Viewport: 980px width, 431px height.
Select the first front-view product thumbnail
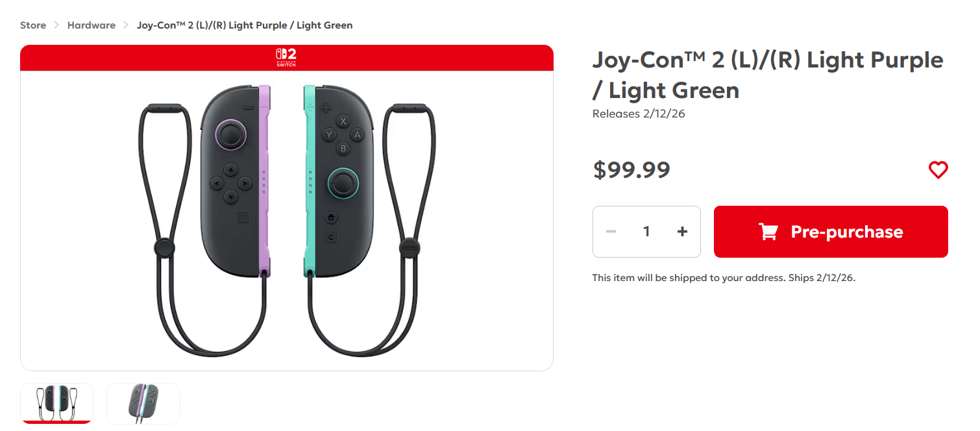57,403
